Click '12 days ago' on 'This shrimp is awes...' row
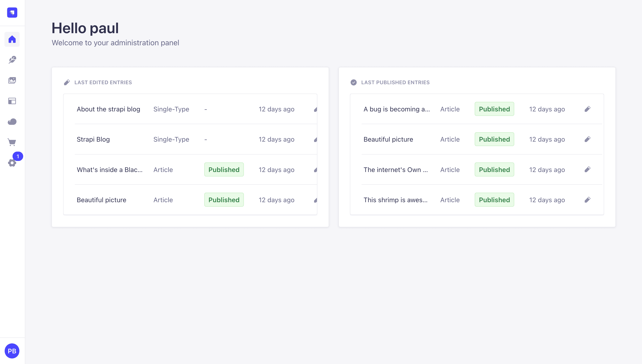The height and width of the screenshot is (364, 642). coord(547,200)
